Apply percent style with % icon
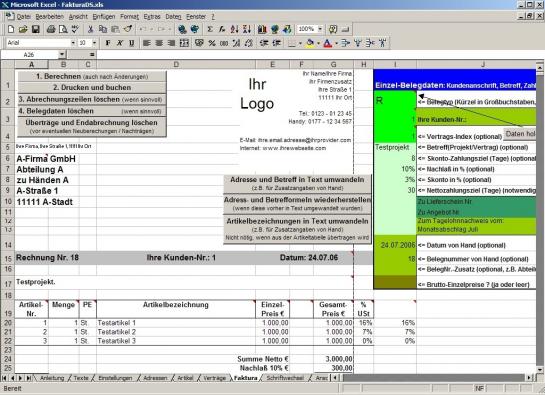 pyautogui.click(x=212, y=43)
